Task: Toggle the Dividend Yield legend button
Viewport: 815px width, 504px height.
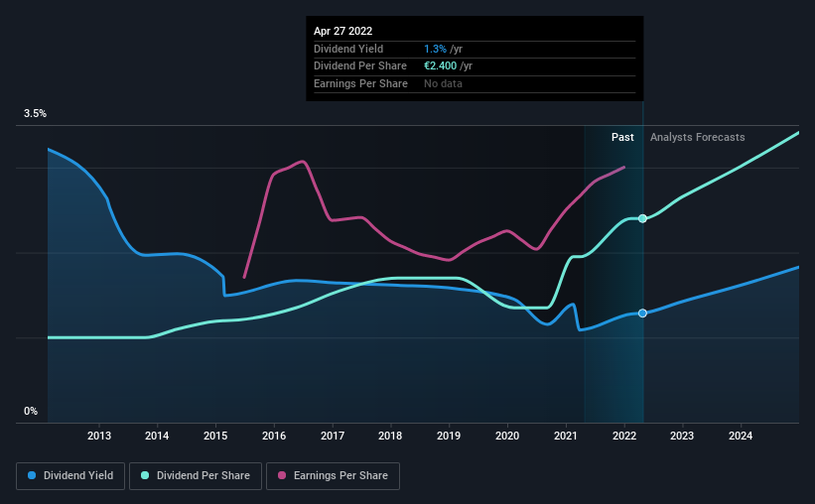Action: 70,476
